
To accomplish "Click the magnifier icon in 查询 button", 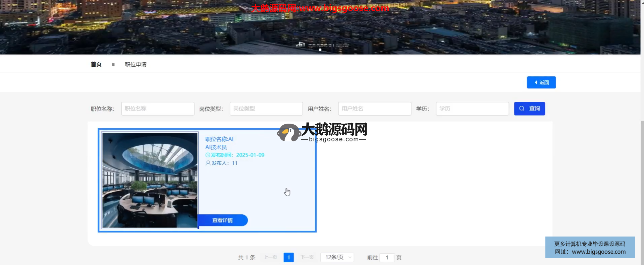I will tap(522, 109).
